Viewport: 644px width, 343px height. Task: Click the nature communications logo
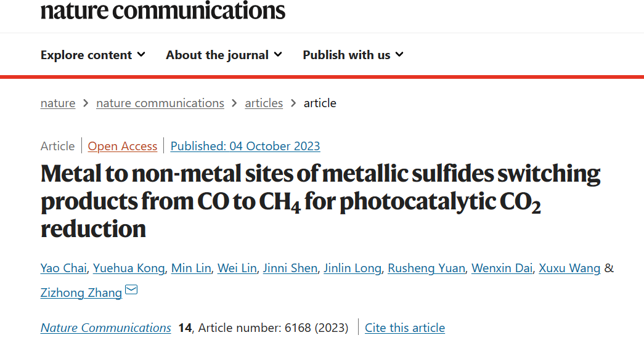[x=163, y=10]
